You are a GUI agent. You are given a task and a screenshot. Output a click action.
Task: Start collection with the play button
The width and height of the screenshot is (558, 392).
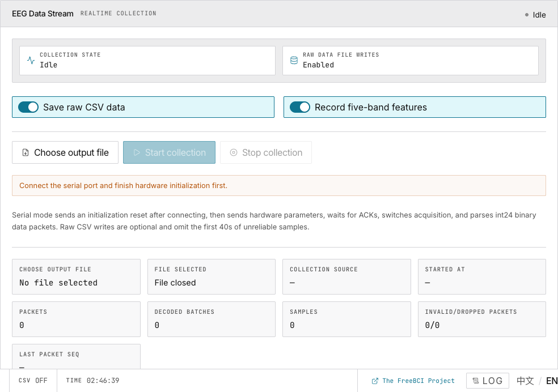coord(169,152)
